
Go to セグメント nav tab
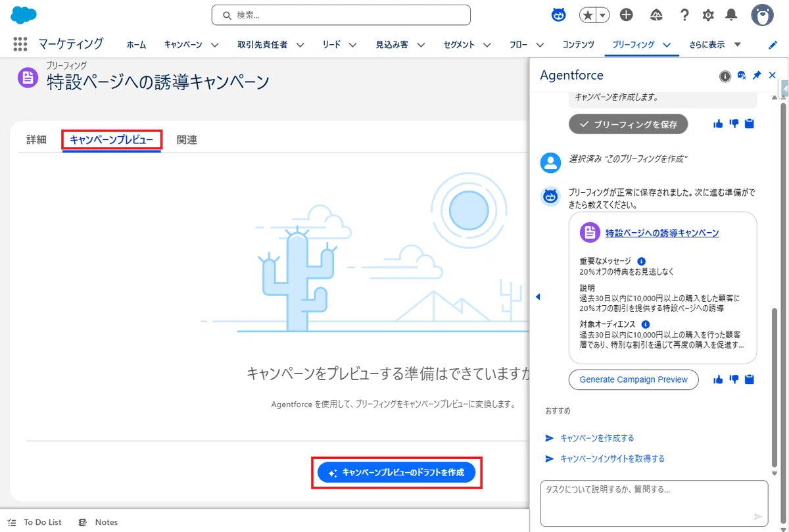pos(459,45)
